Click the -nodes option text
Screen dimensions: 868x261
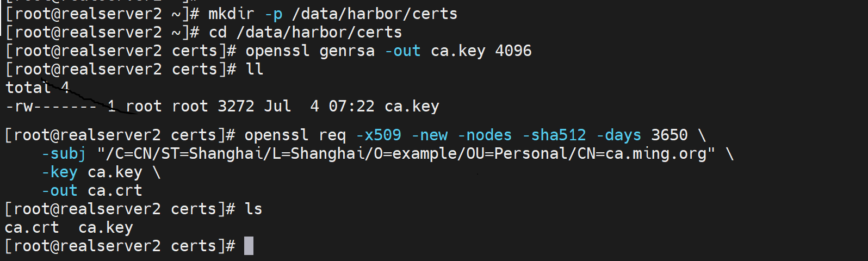coord(485,135)
